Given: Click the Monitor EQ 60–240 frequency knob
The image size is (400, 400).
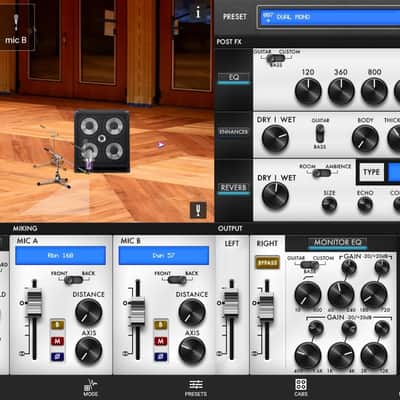Looking at the screenshot, I should coord(341,295).
